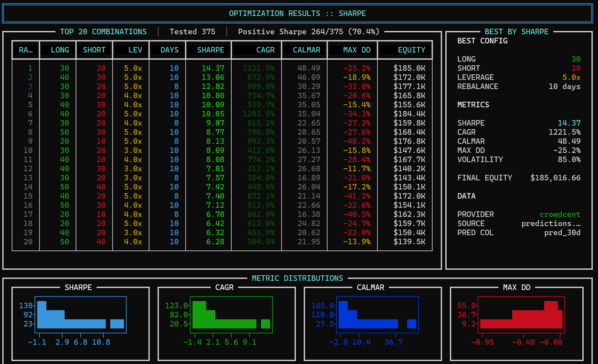Sort by the CALMAR column header
The width and height of the screenshot is (598, 364).
point(306,50)
